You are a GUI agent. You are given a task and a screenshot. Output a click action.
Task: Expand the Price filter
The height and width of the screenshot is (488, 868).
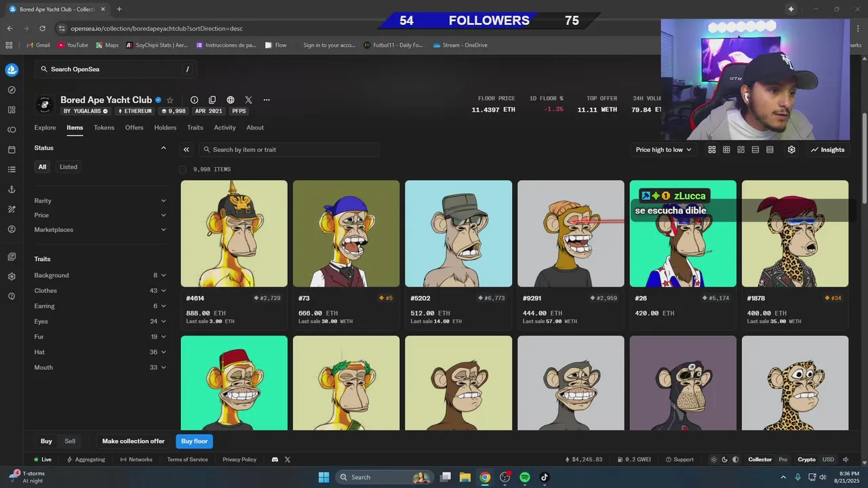pos(100,216)
